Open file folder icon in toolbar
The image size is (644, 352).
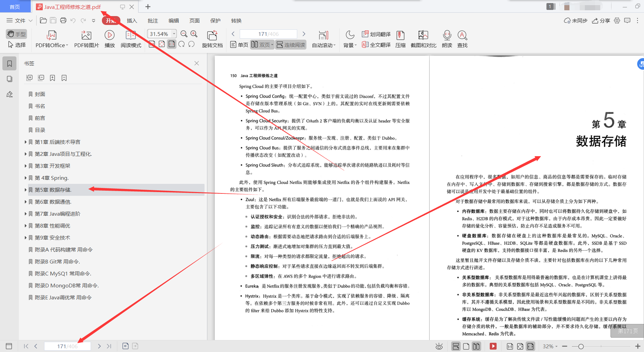point(43,21)
